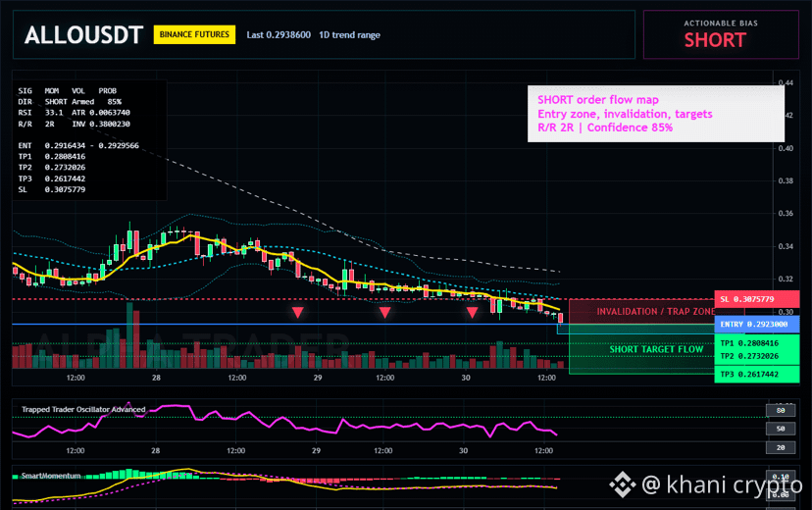The width and height of the screenshot is (812, 510).
Task: Select the R/R 2R INV 0.3800230 row
Action: (x=75, y=124)
